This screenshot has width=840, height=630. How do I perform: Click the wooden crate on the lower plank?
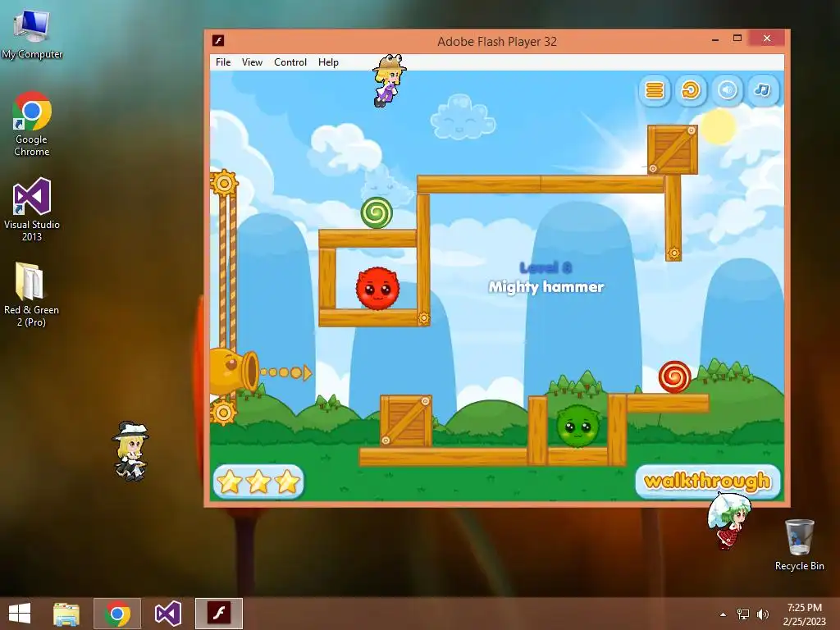[405, 421]
